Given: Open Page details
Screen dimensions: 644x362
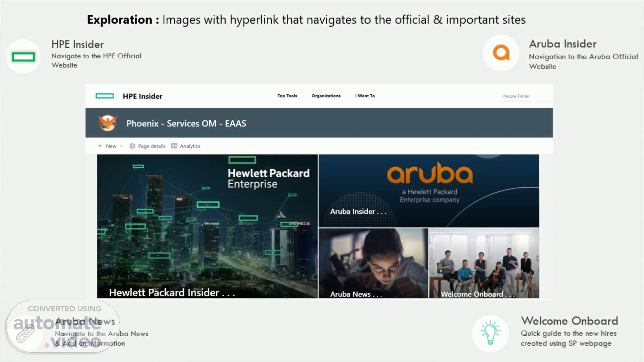Looking at the screenshot, I should 148,146.
